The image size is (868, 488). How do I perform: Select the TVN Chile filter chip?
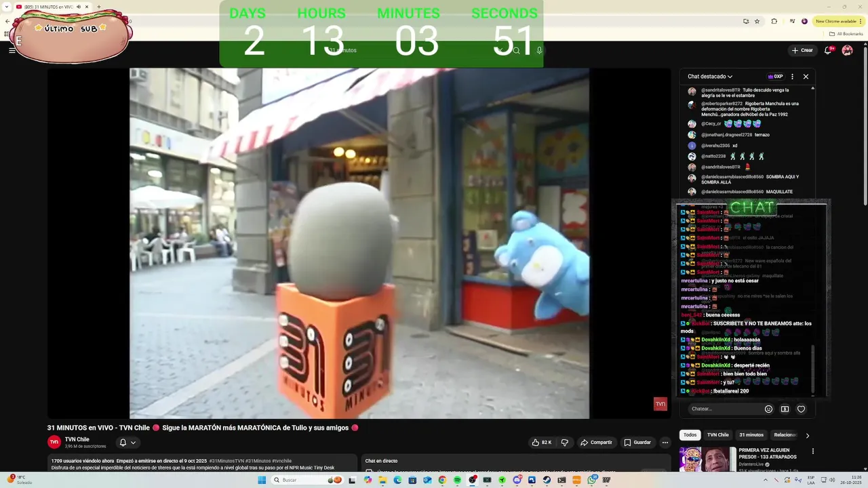(x=717, y=435)
